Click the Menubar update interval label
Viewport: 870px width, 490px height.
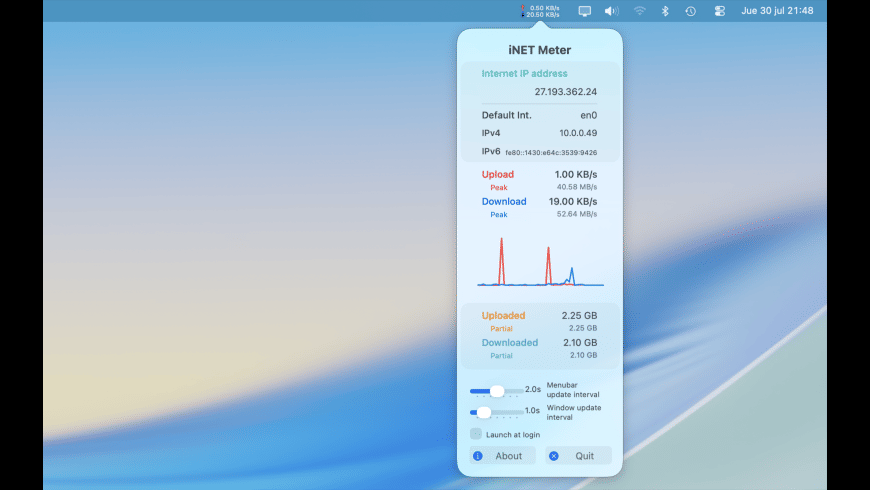(x=573, y=390)
